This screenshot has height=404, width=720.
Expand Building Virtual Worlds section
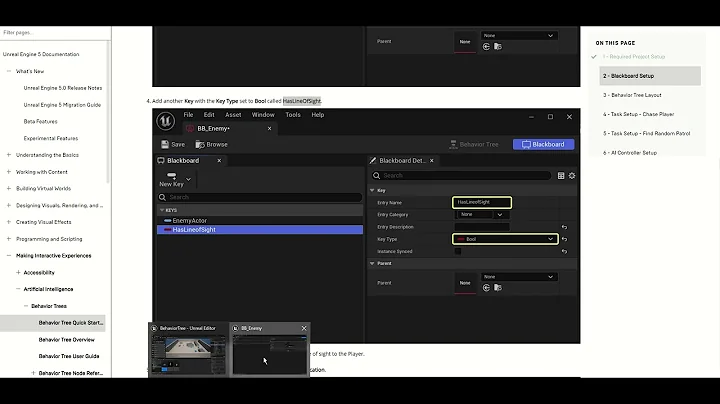9,188
